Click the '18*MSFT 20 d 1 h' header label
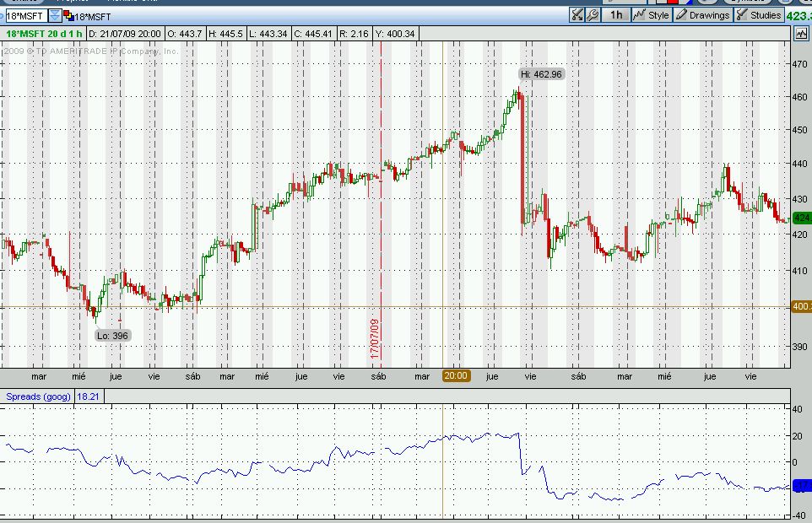 [x=44, y=34]
